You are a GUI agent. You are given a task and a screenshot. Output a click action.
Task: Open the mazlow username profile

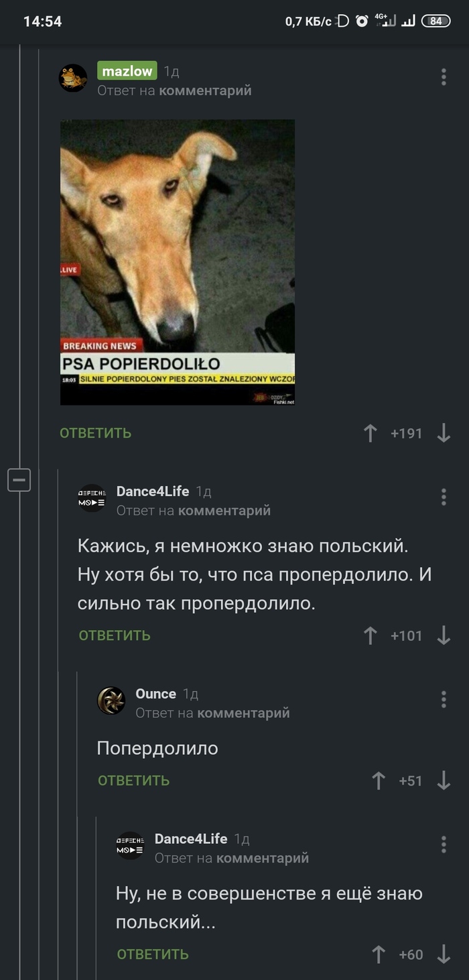tap(127, 71)
